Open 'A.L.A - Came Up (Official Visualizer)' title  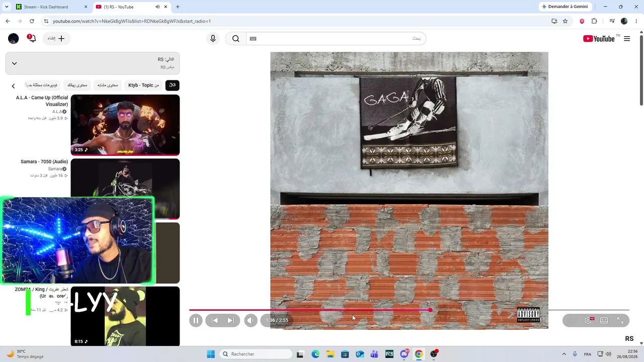click(42, 101)
